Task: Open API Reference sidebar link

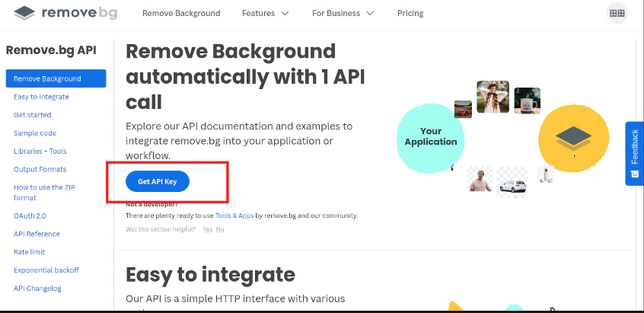Action: [37, 234]
